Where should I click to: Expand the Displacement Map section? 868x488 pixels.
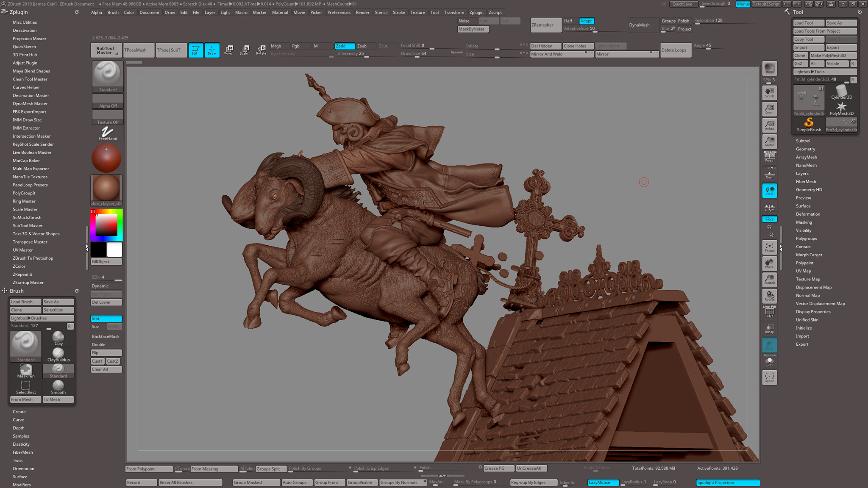pos(813,287)
